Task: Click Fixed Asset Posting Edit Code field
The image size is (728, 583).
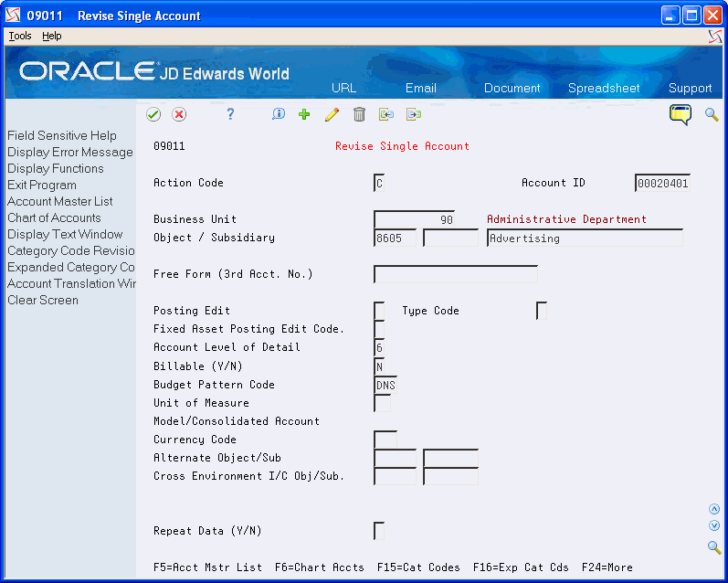Action: point(379,329)
